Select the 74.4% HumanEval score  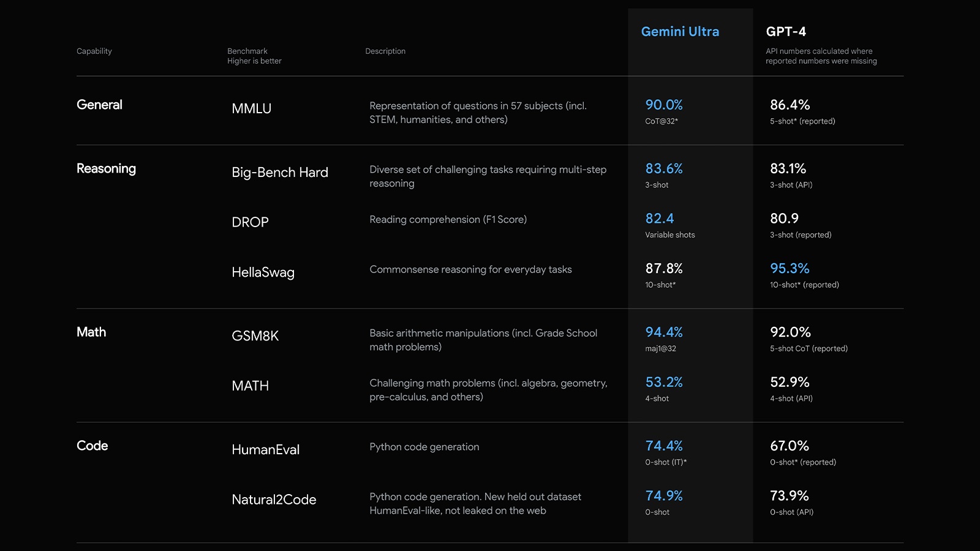click(664, 446)
